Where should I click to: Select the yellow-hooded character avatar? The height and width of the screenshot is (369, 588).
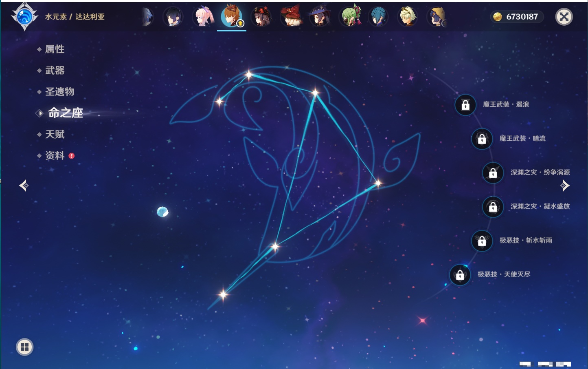437,17
